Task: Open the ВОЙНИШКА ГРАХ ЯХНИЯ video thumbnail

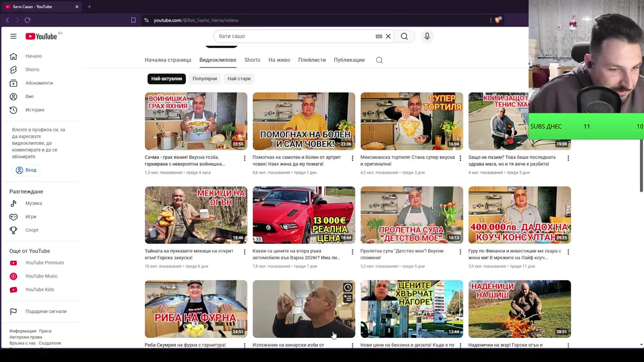Action: (196, 121)
